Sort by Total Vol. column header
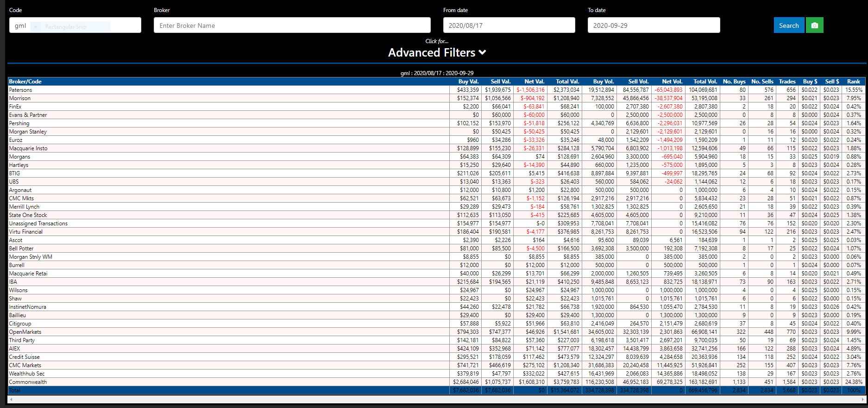The width and height of the screenshot is (868, 408). (705, 82)
